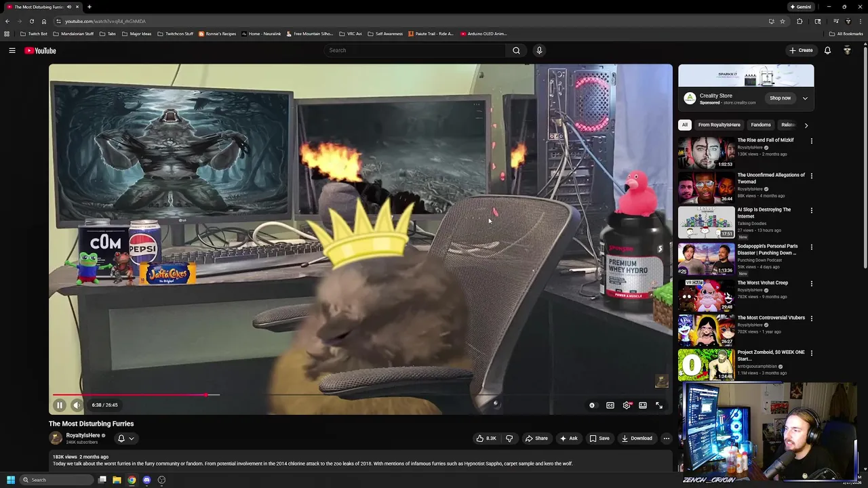Reload the page

tap(31, 21)
